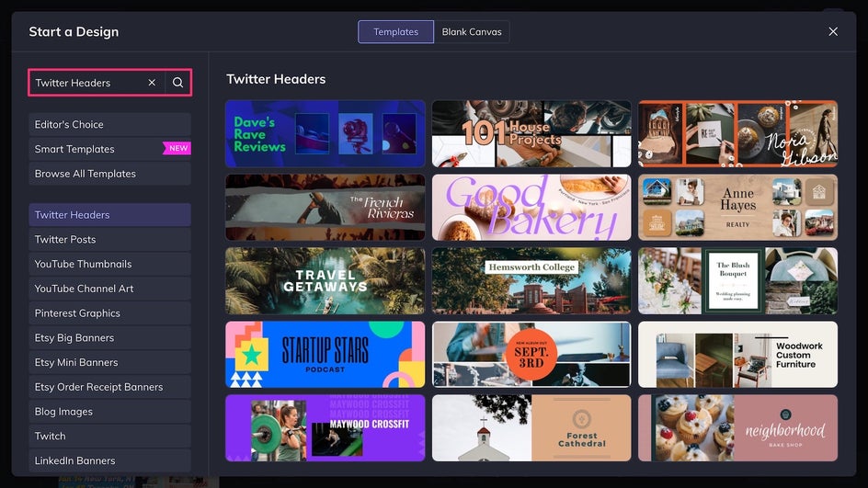Choose The French Rivieras template

tap(325, 208)
